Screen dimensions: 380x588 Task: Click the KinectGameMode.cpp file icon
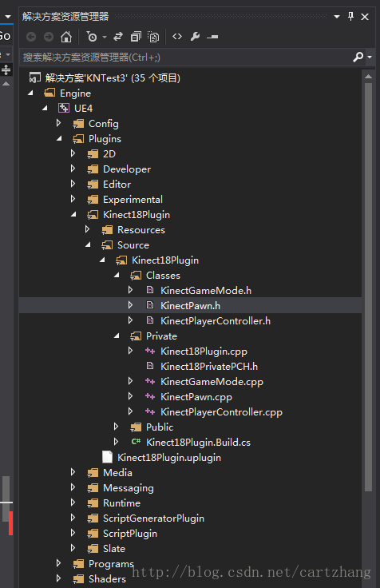(x=150, y=381)
